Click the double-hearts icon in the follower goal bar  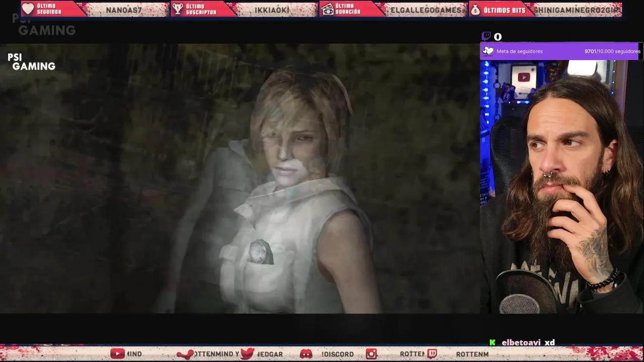(x=488, y=51)
